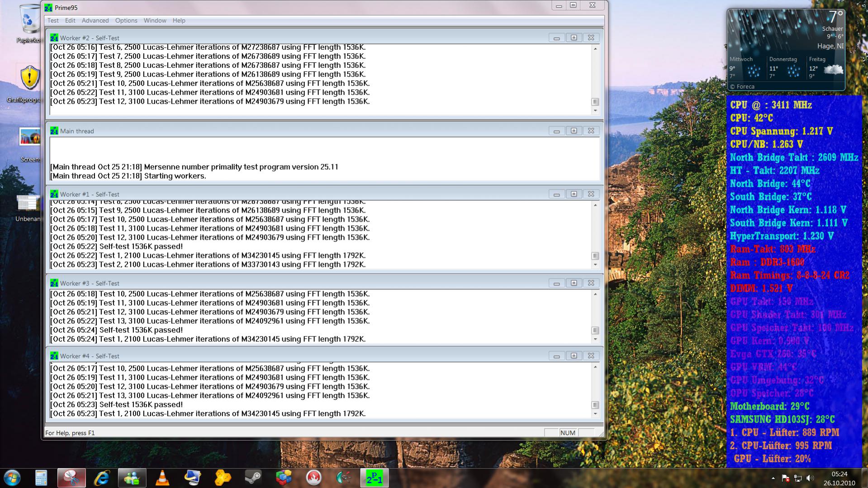The image size is (868, 488).
Task: Open the Edit menu
Action: click(x=70, y=20)
